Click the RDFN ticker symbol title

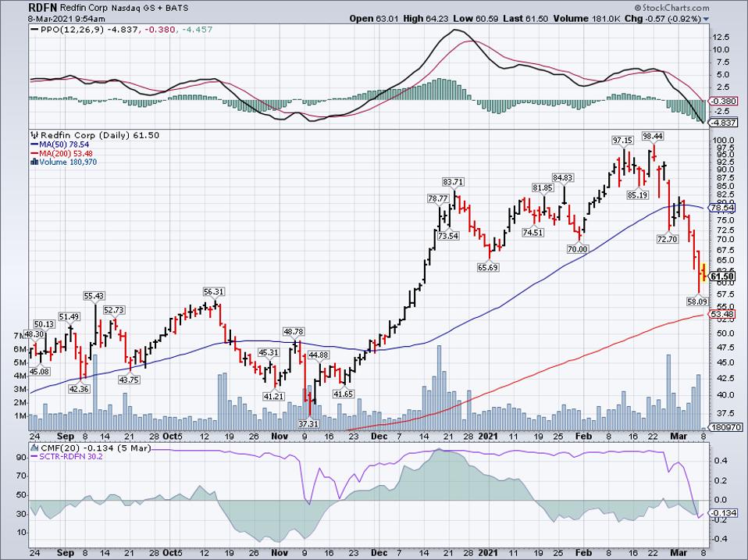tap(42, 8)
